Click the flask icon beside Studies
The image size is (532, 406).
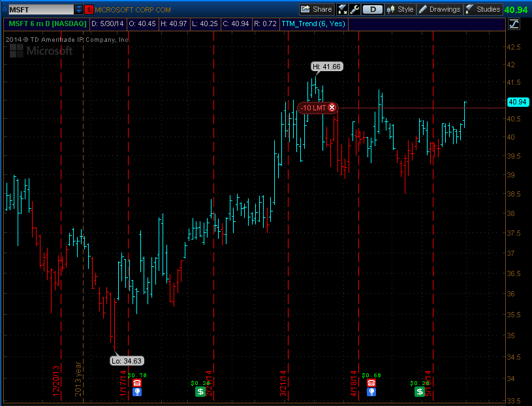(x=469, y=9)
